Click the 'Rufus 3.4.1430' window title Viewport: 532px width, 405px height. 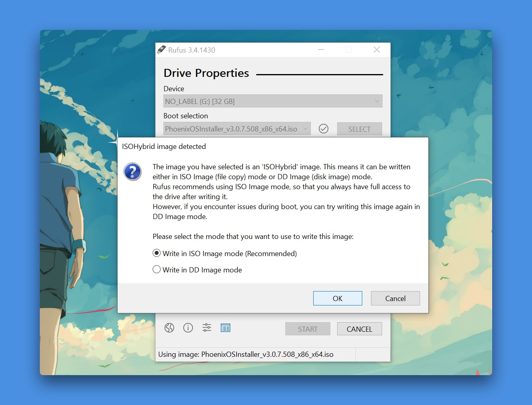[192, 50]
